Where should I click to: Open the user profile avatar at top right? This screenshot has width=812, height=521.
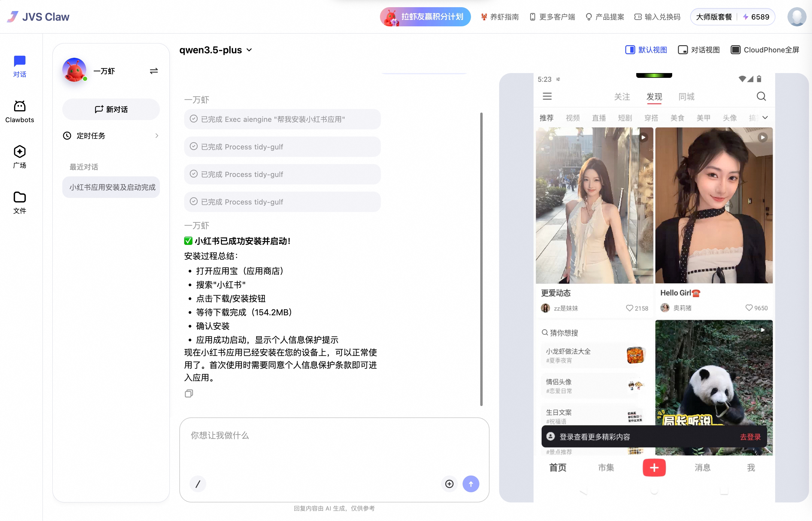pos(797,16)
